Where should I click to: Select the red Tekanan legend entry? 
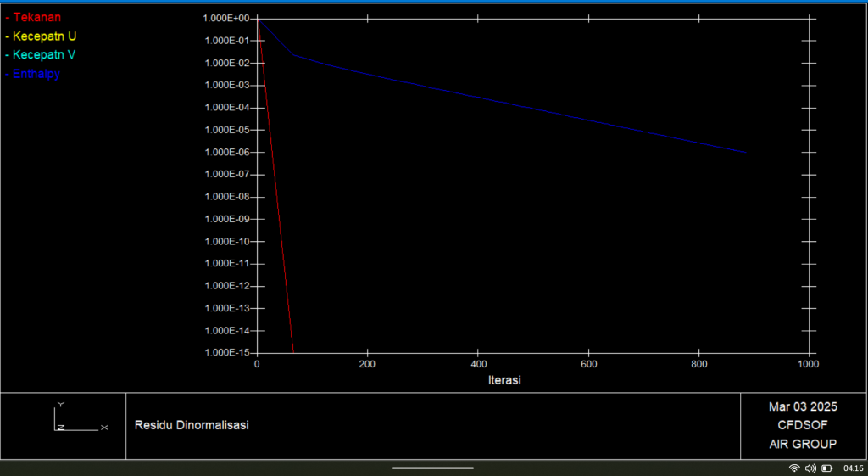click(x=35, y=17)
